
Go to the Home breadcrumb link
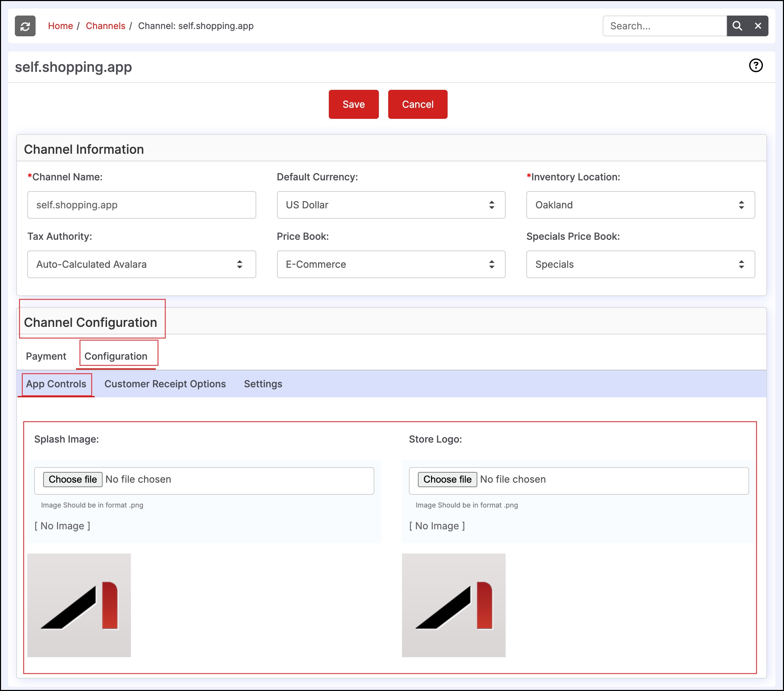60,26
